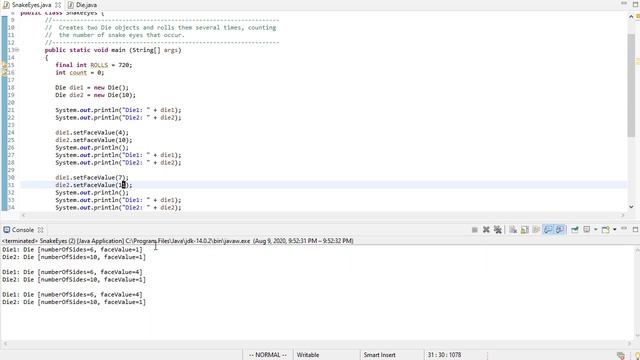Click the editor scroll down arrow
The image size is (640, 360).
coord(631,207)
